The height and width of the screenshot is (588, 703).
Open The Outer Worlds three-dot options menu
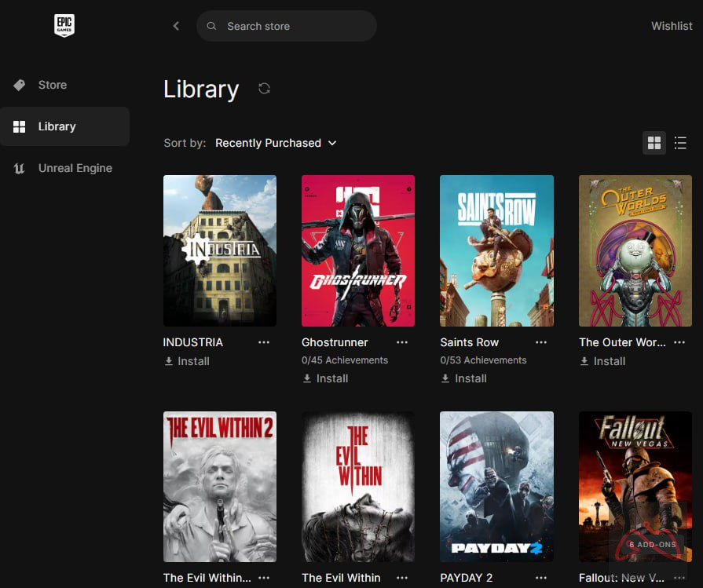(x=679, y=342)
